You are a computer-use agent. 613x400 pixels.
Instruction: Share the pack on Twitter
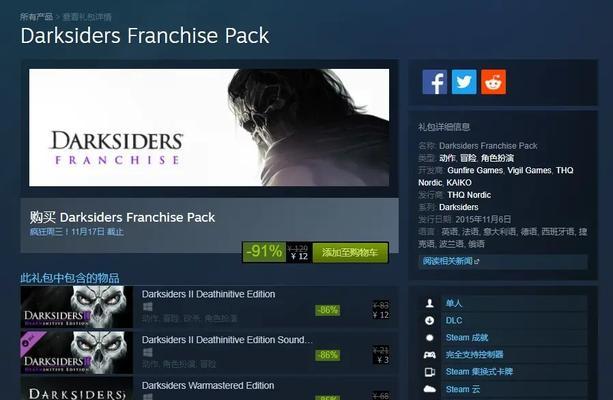click(x=464, y=82)
